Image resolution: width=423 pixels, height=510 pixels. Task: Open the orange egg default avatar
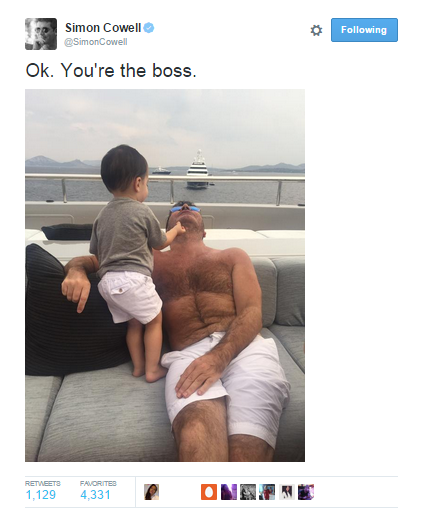click(209, 492)
